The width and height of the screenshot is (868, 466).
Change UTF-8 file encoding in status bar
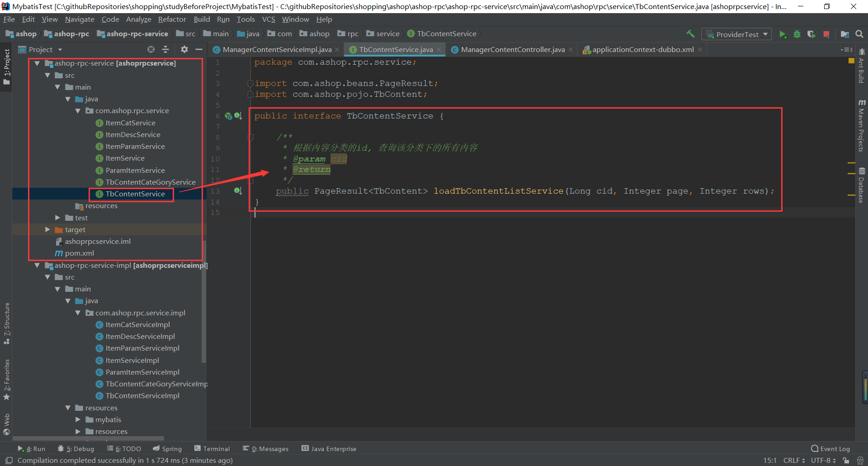pyautogui.click(x=823, y=461)
